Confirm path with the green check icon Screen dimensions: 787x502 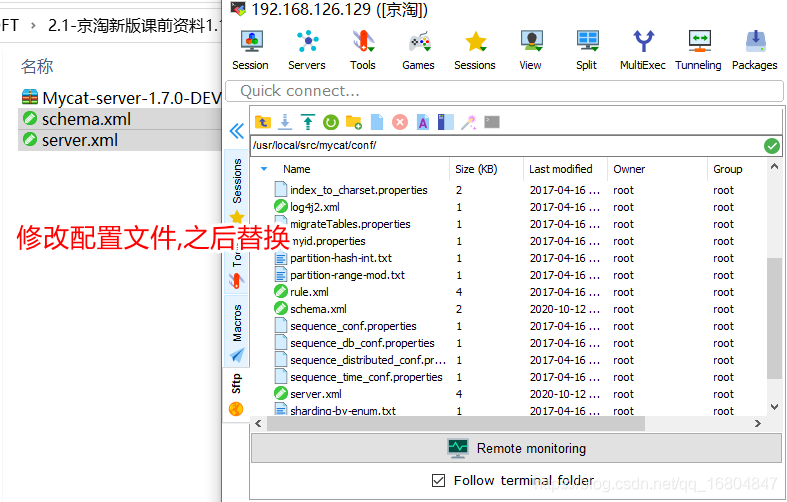point(772,146)
